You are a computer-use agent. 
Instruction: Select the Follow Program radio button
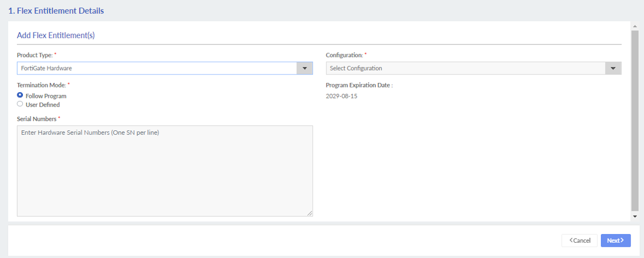[20, 96]
